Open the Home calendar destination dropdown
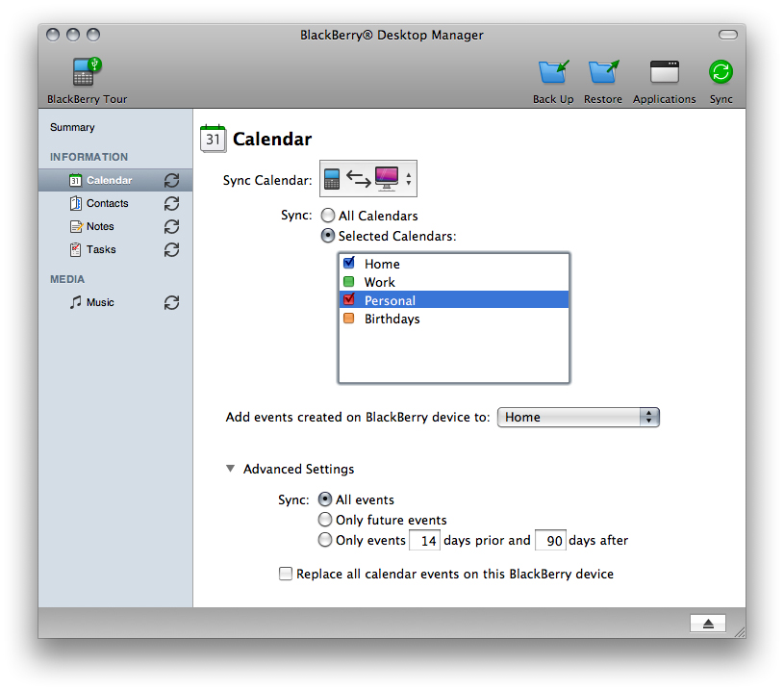 pyautogui.click(x=577, y=417)
